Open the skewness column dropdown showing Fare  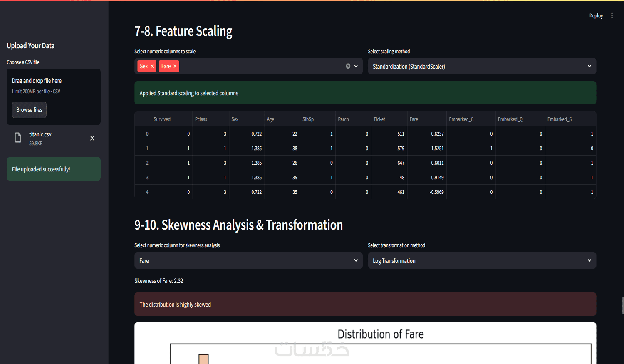pyautogui.click(x=248, y=261)
